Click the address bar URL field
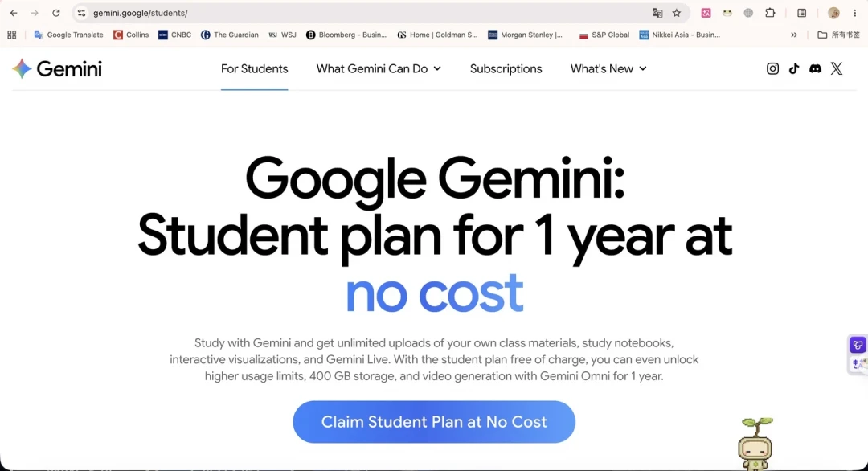 click(366, 13)
